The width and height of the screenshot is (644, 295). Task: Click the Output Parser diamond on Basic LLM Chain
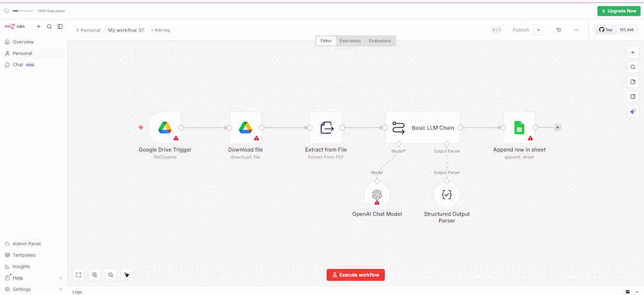tap(447, 143)
